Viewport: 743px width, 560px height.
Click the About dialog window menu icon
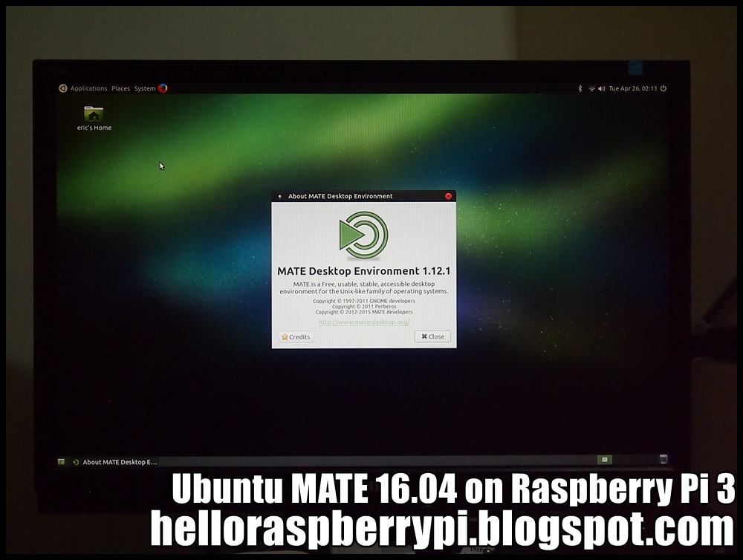pyautogui.click(x=279, y=196)
